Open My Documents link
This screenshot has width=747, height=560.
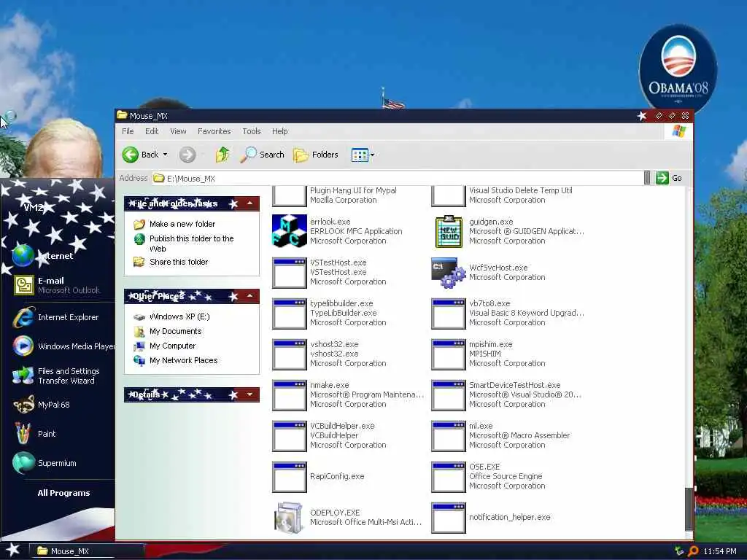pyautogui.click(x=175, y=332)
